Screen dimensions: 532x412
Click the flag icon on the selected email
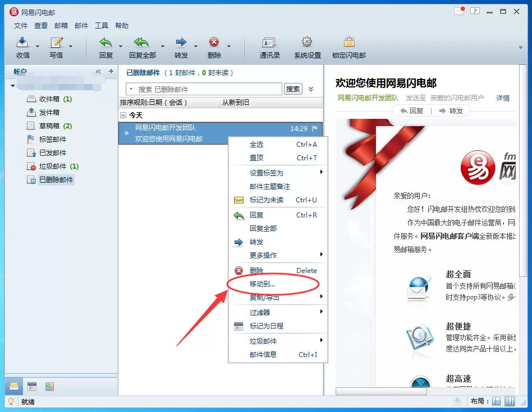point(314,128)
